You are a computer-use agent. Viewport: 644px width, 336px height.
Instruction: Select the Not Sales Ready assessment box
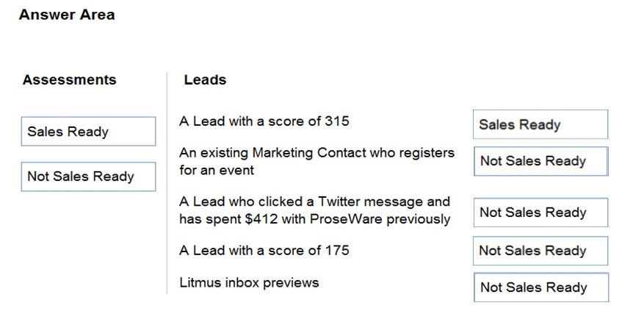88,176
